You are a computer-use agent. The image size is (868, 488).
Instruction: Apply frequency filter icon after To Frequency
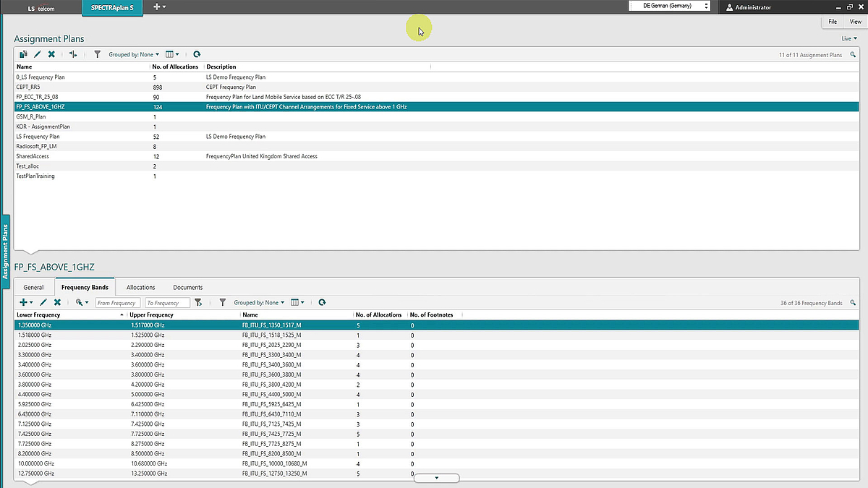point(199,303)
